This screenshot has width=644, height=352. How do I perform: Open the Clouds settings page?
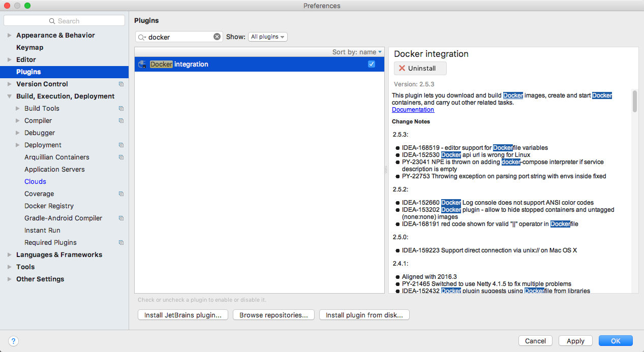tap(35, 182)
